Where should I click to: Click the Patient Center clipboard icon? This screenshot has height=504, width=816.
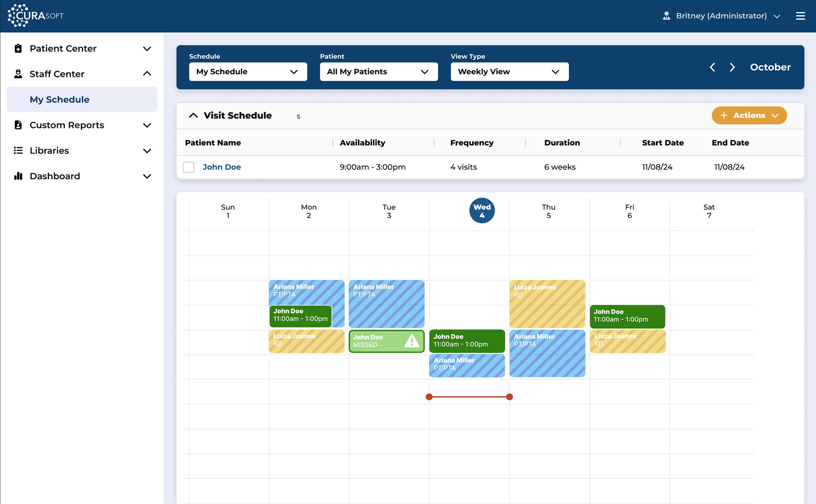pyautogui.click(x=18, y=48)
